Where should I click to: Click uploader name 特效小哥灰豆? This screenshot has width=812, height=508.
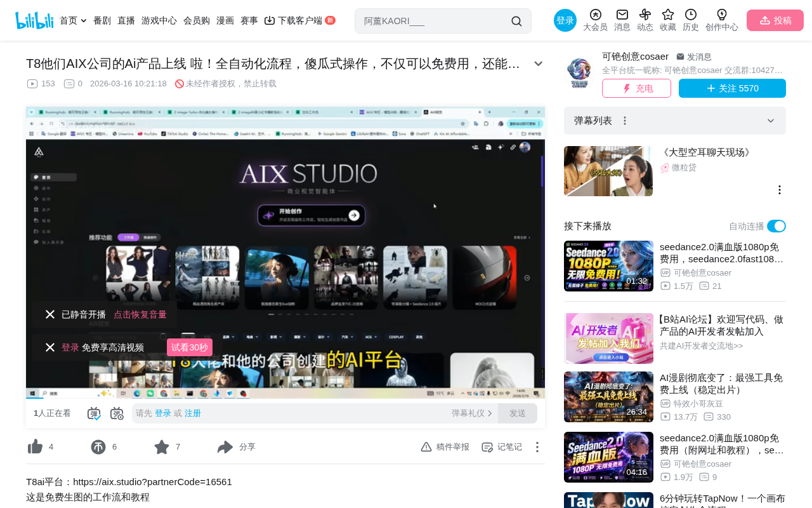pyautogui.click(x=698, y=403)
